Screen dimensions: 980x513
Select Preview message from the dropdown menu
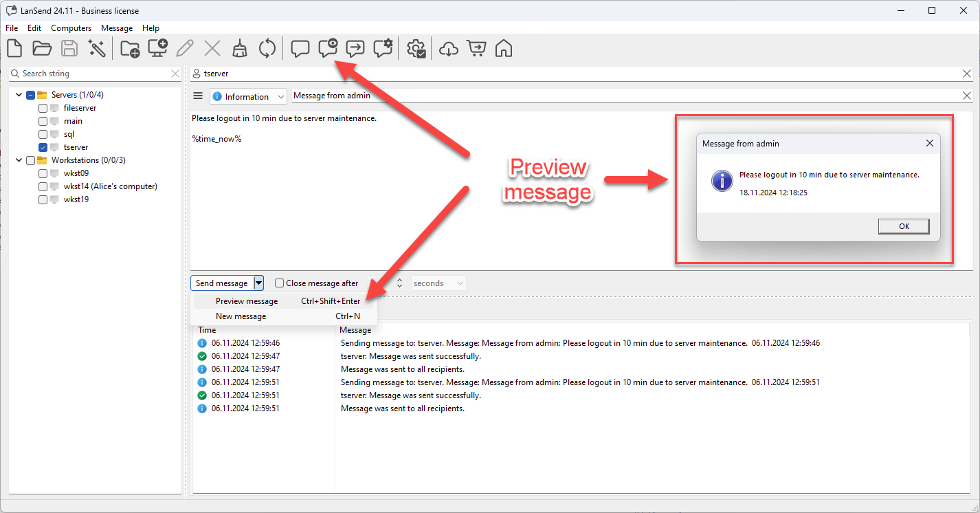247,301
